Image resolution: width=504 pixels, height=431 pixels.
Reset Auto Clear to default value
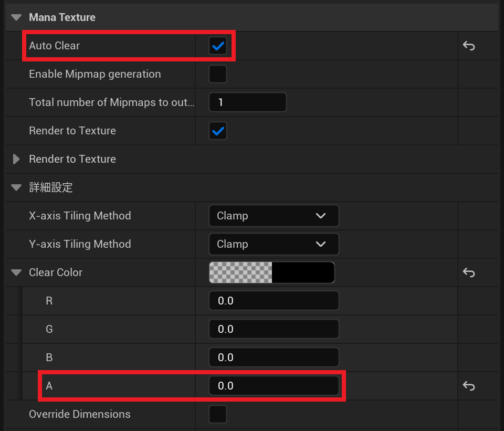[468, 46]
